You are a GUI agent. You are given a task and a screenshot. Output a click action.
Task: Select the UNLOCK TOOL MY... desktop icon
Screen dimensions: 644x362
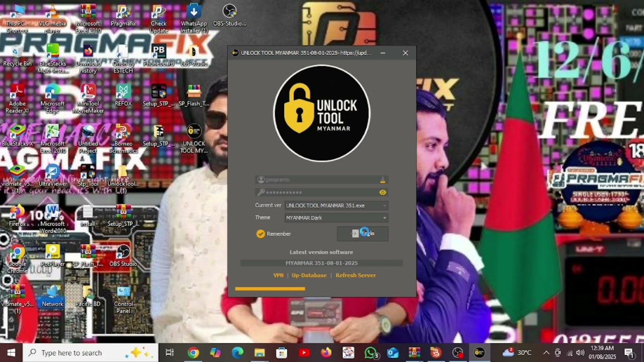click(194, 139)
